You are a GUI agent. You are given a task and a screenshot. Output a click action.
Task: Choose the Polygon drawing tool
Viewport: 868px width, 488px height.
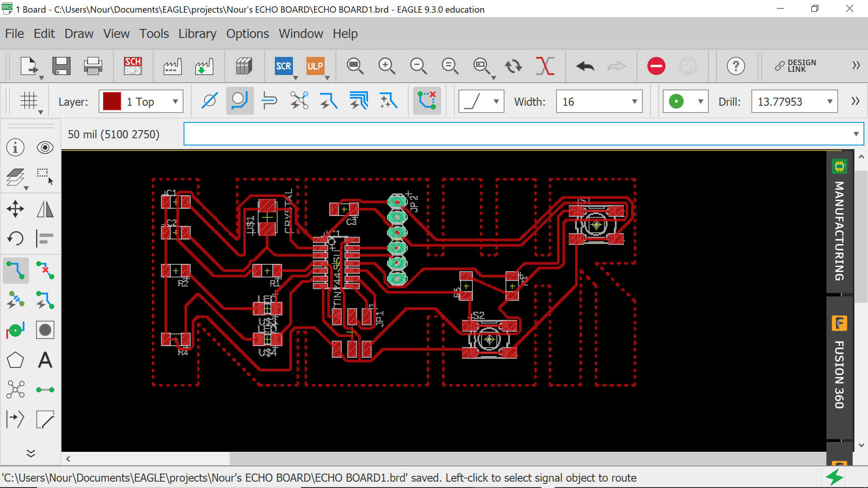[15, 360]
